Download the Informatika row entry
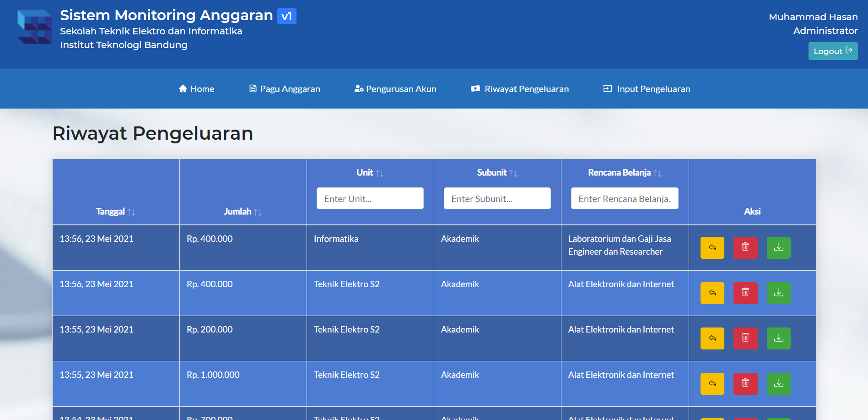This screenshot has height=420, width=868. point(779,248)
